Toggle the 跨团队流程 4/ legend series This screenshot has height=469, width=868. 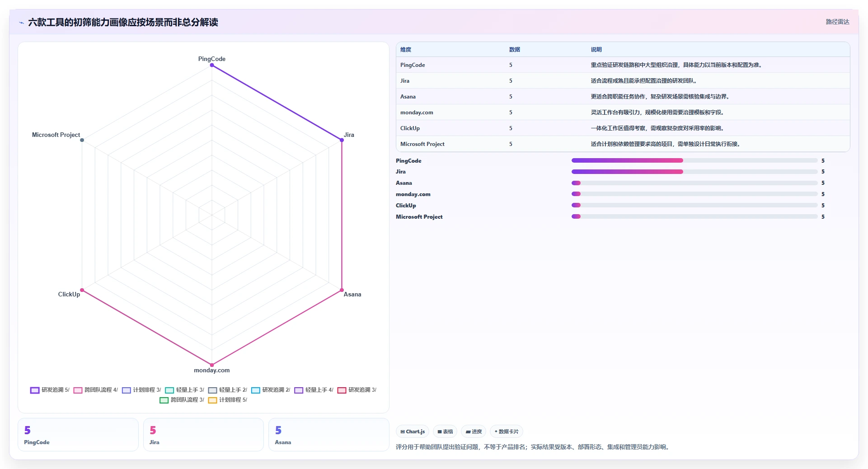95,390
